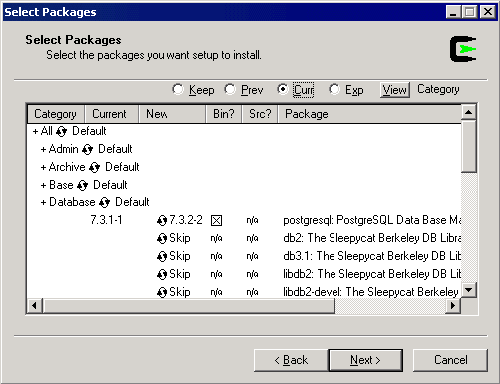Click the cycle icon beside Admin
The height and width of the screenshot is (384, 500).
(x=87, y=149)
